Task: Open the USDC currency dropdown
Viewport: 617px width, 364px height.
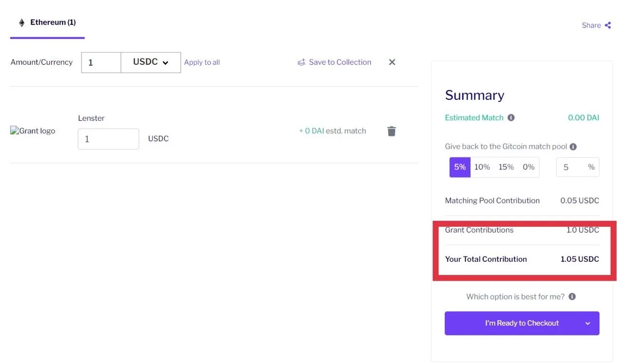Action: pyautogui.click(x=151, y=63)
